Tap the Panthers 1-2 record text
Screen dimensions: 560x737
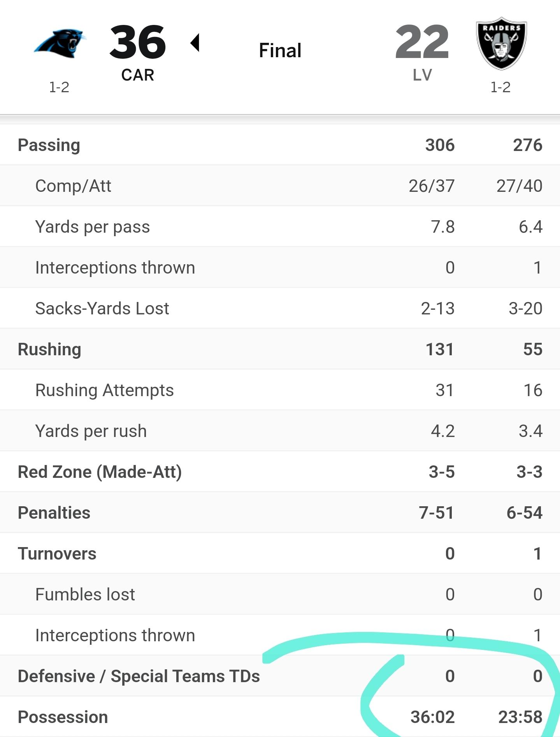[x=59, y=87]
